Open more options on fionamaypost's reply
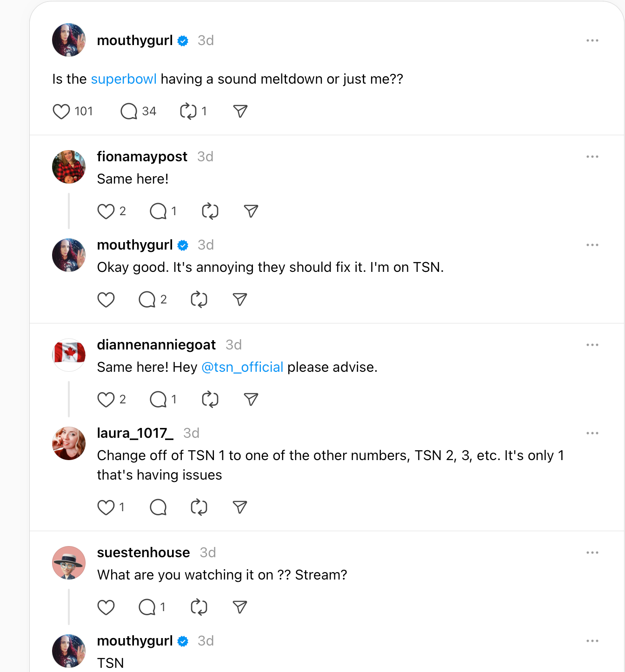 [x=592, y=157]
